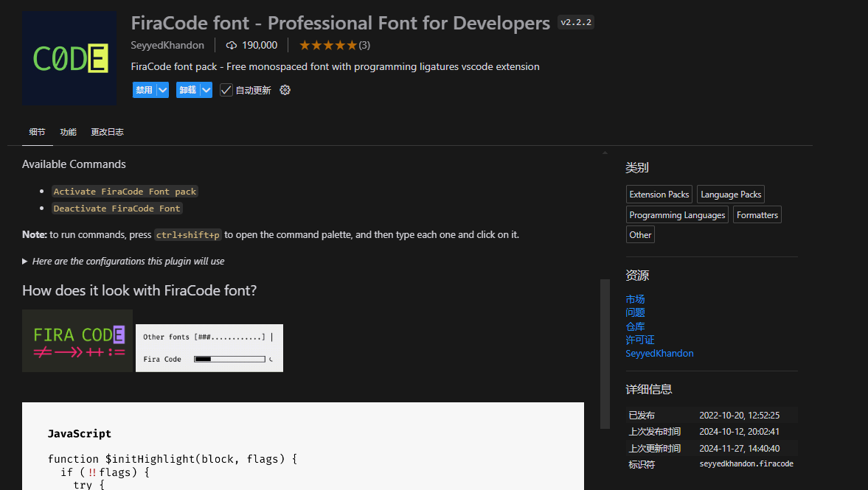Click the 详细信息 details heading
868x490 pixels.
(x=649, y=389)
